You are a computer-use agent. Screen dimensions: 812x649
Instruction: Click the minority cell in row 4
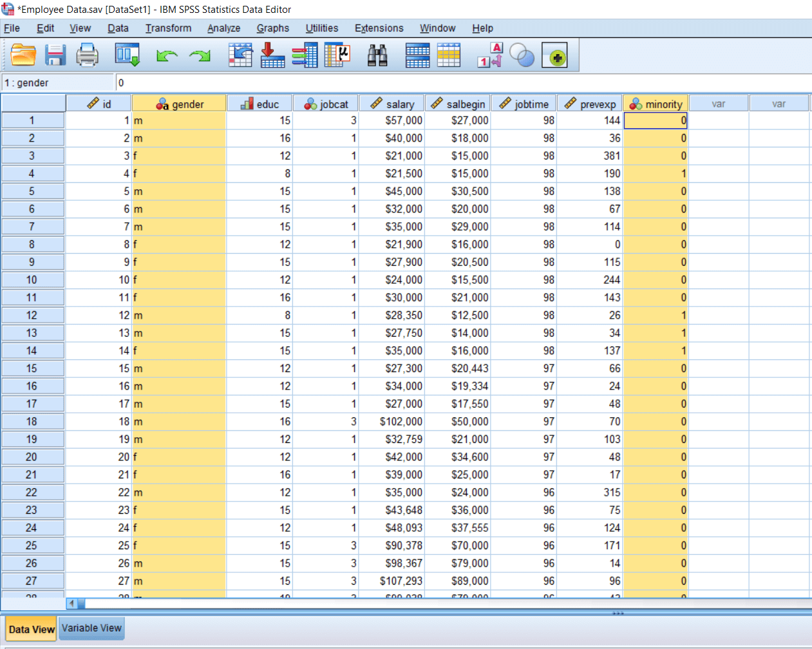coord(656,174)
